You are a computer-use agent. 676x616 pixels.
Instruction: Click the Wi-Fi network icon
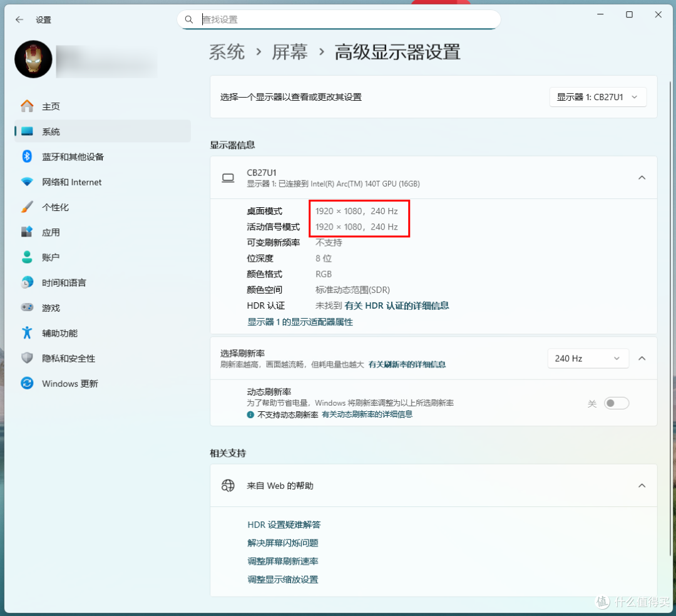point(27,182)
